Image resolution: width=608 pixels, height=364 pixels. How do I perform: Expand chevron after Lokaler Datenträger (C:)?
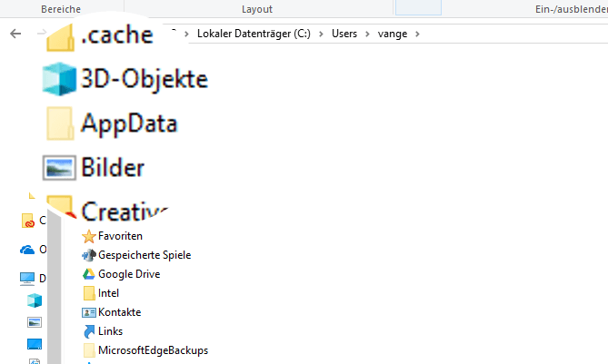point(321,34)
